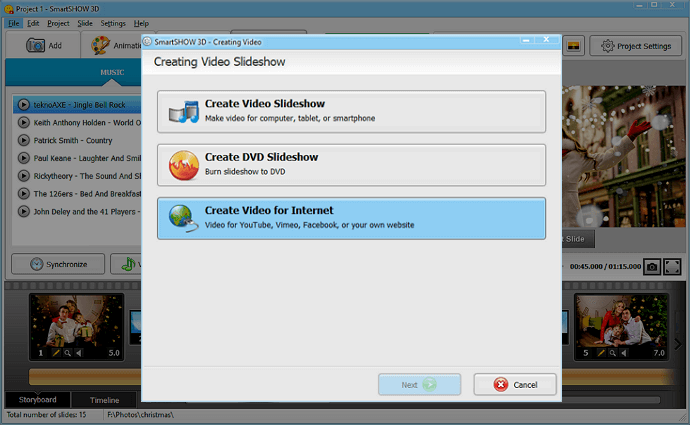Play The 126ers - Bed And Breakfast track
The width and height of the screenshot is (690, 425).
(x=24, y=194)
